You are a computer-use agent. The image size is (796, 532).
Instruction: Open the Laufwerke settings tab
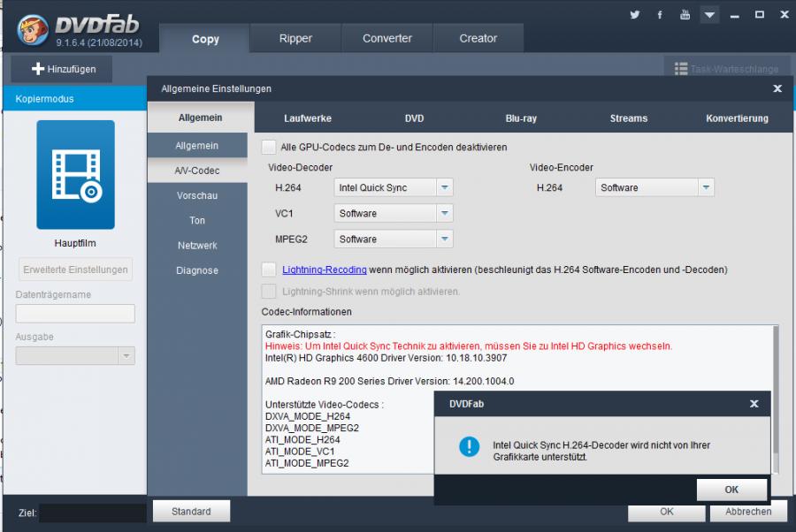[308, 118]
